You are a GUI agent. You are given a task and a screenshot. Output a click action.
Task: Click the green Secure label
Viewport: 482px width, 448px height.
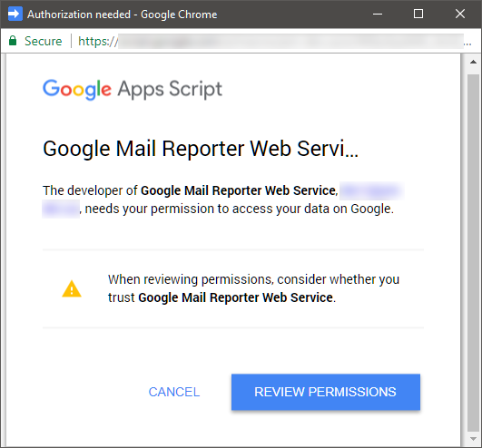[x=43, y=41]
